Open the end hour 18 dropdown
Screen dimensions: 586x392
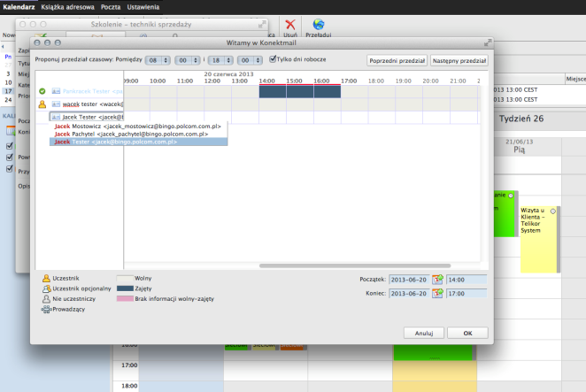(220, 60)
